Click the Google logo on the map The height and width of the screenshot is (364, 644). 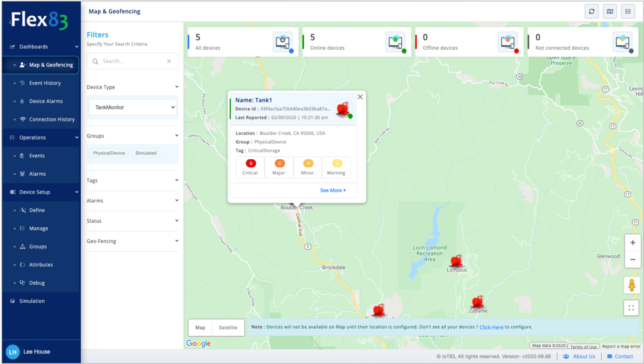(x=199, y=343)
